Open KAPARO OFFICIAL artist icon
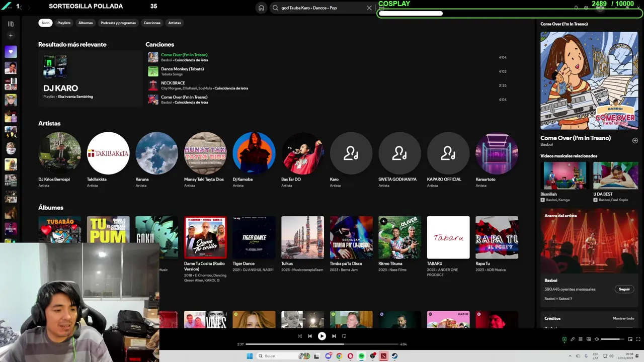The height and width of the screenshot is (362, 644). (448, 153)
